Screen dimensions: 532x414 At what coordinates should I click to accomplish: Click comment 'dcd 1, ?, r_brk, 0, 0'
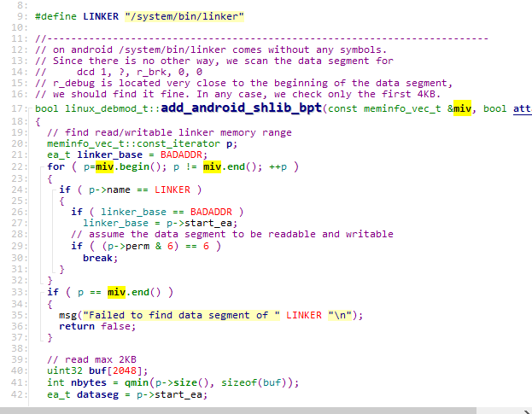[x=139, y=73]
